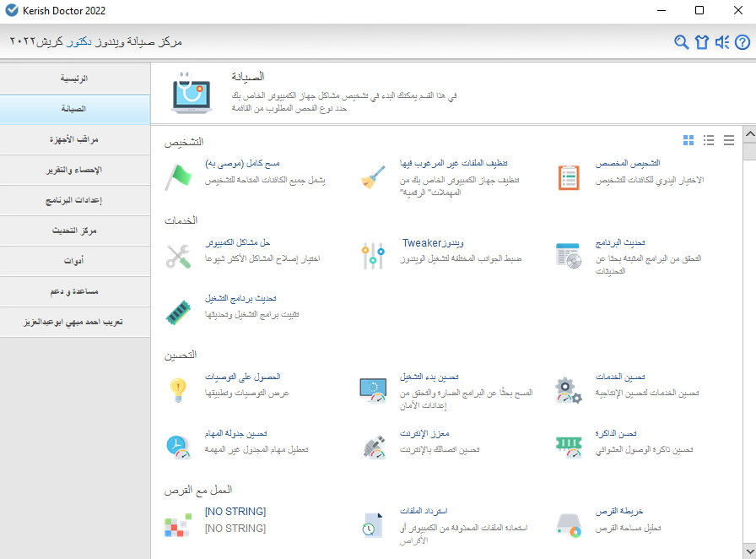Open تحسين بدء التشغيل link
Image resolution: width=756 pixels, height=559 pixels.
(429, 377)
